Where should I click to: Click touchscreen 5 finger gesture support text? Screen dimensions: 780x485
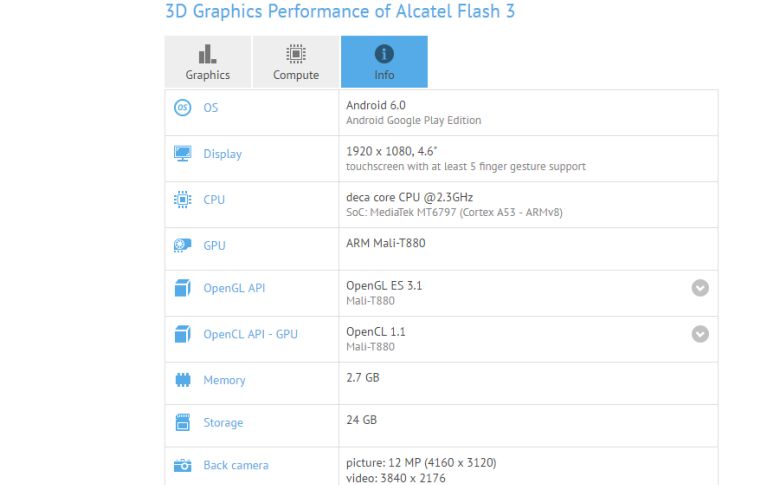coord(466,167)
